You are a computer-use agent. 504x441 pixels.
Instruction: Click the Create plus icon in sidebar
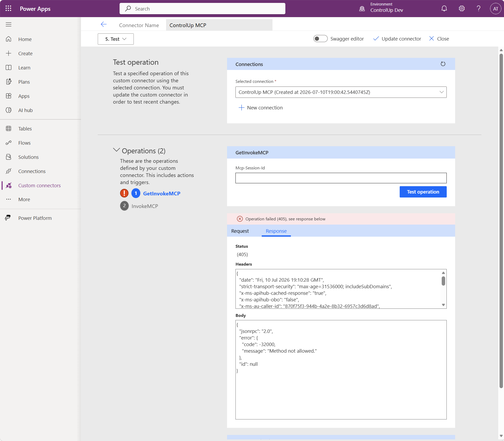coord(9,53)
